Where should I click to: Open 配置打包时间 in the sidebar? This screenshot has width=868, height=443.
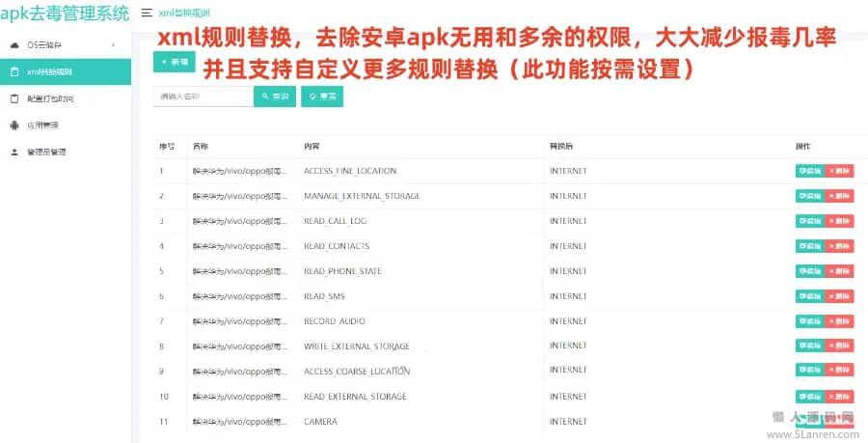(x=66, y=98)
